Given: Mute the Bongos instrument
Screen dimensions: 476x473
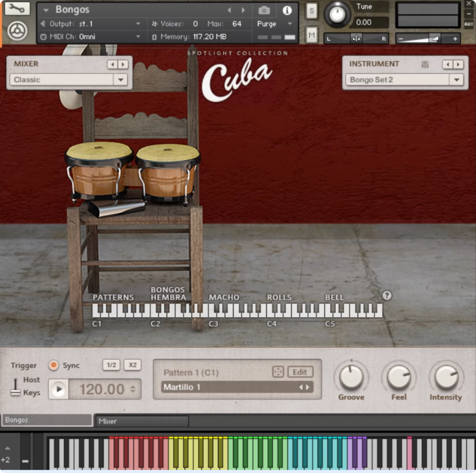Looking at the screenshot, I should point(311,35).
